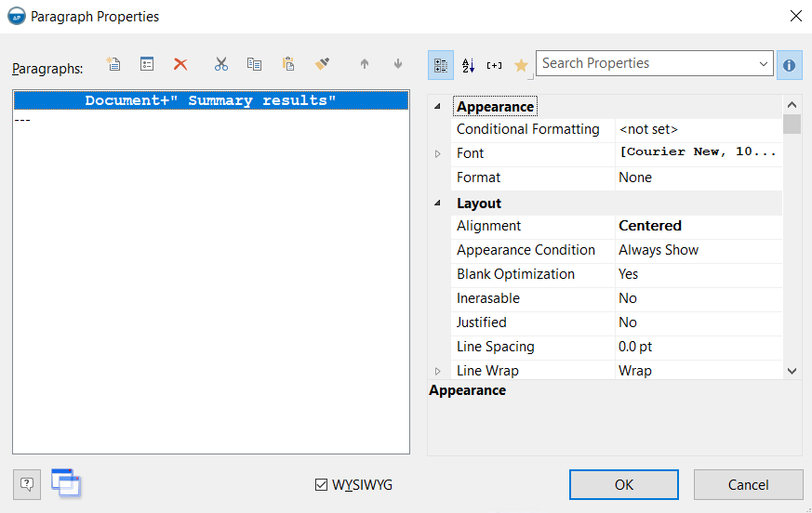Click the copy paragraph icon
The width and height of the screenshot is (812, 513).
point(254,64)
